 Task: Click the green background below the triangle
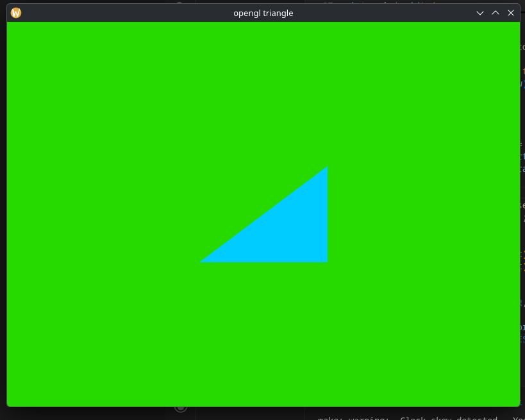coord(263,333)
